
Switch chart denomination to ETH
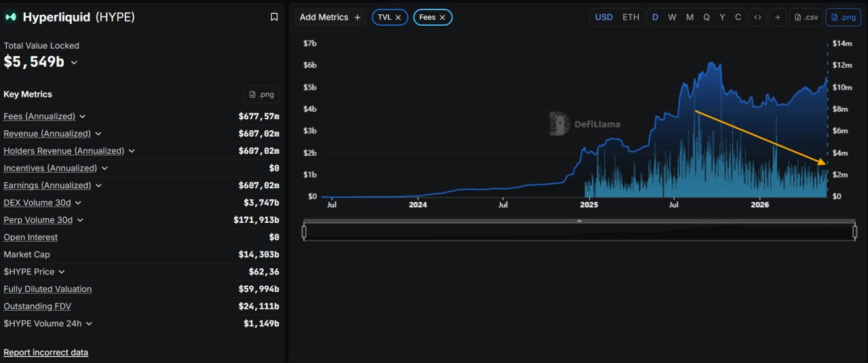point(631,17)
